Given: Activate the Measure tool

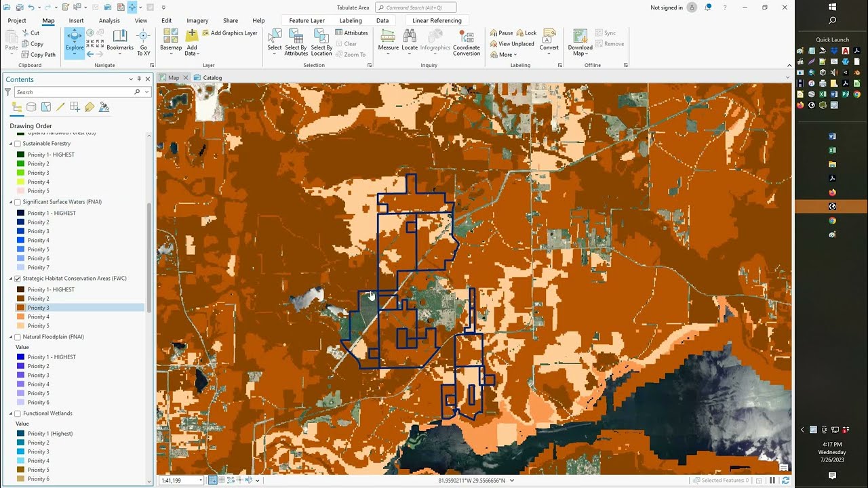Looking at the screenshot, I should pos(389,41).
